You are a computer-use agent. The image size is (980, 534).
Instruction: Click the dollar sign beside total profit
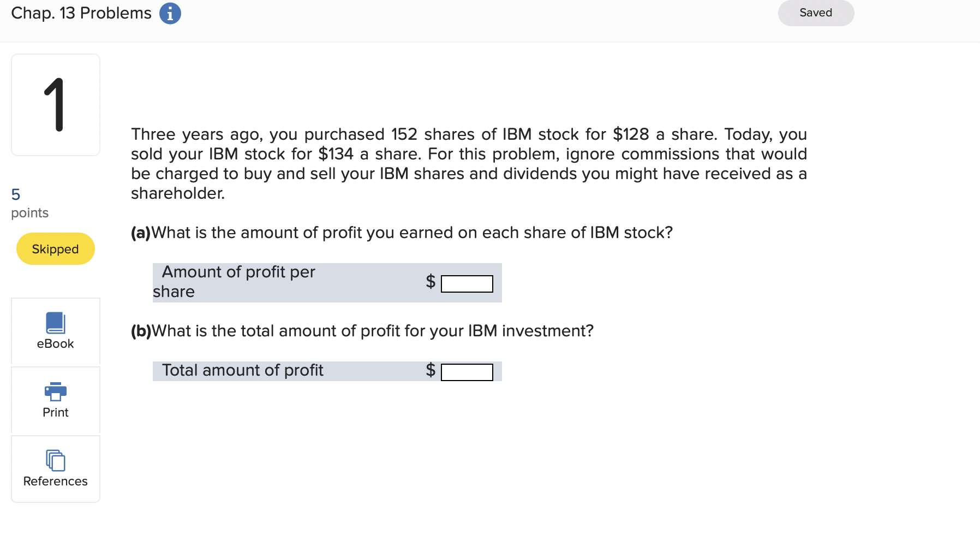431,370
